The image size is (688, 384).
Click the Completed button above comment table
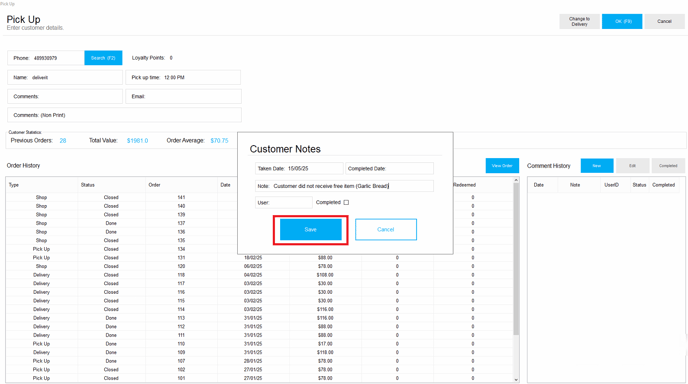(x=668, y=166)
